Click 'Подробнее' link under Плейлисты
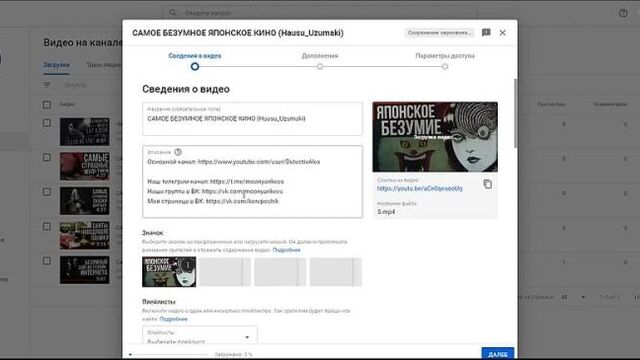The height and width of the screenshot is (360, 640). point(173,319)
